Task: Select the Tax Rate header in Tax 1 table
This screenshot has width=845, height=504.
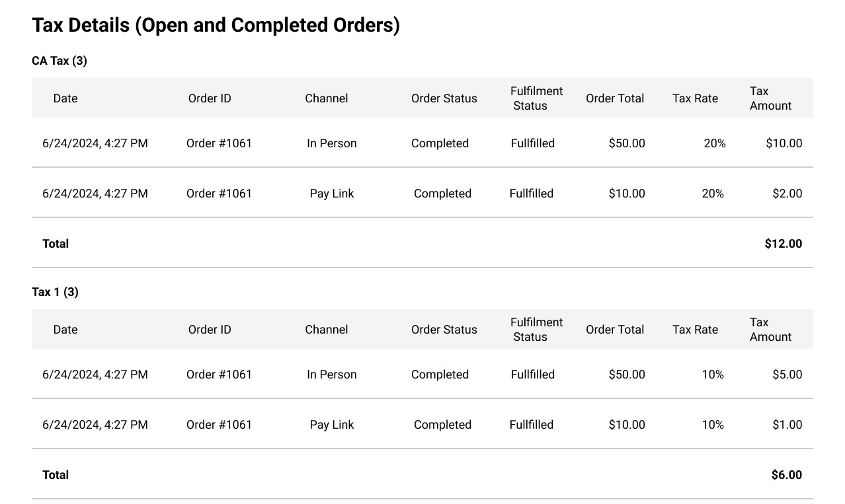Action: pos(695,330)
